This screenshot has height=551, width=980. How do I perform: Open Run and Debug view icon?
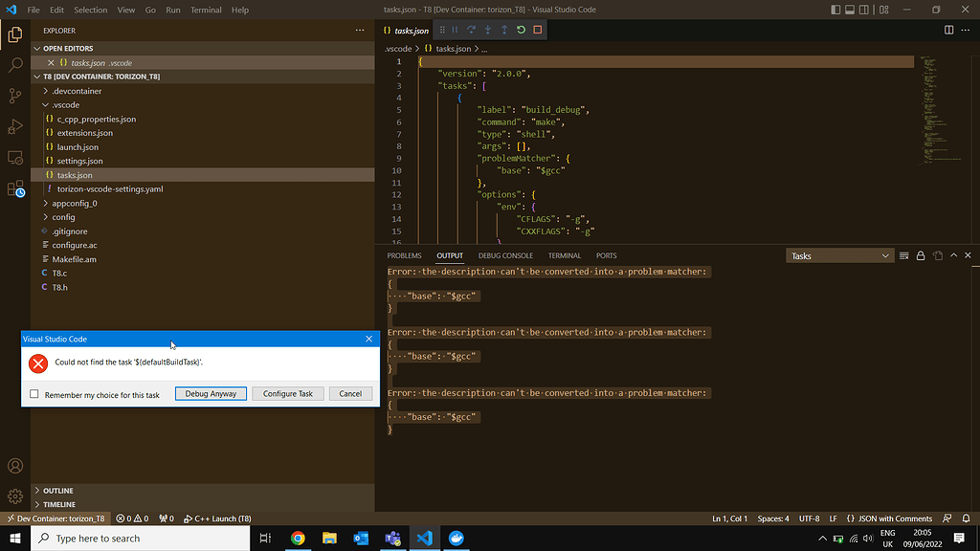click(x=15, y=126)
